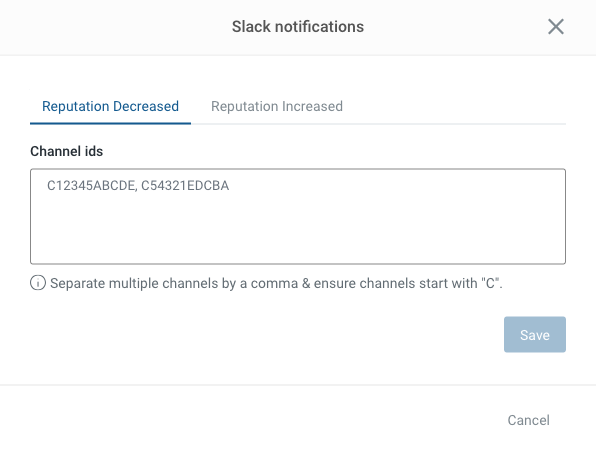Click the Save button
The width and height of the screenshot is (596, 452).
coord(535,335)
